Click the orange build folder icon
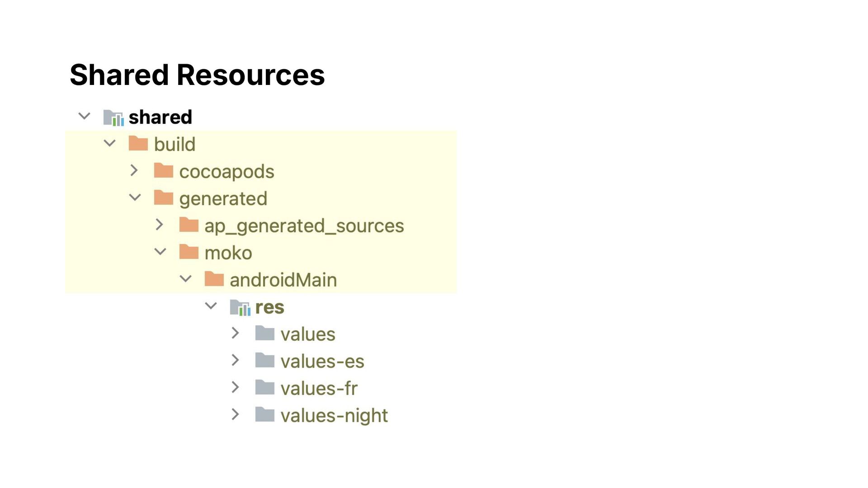 (x=138, y=144)
